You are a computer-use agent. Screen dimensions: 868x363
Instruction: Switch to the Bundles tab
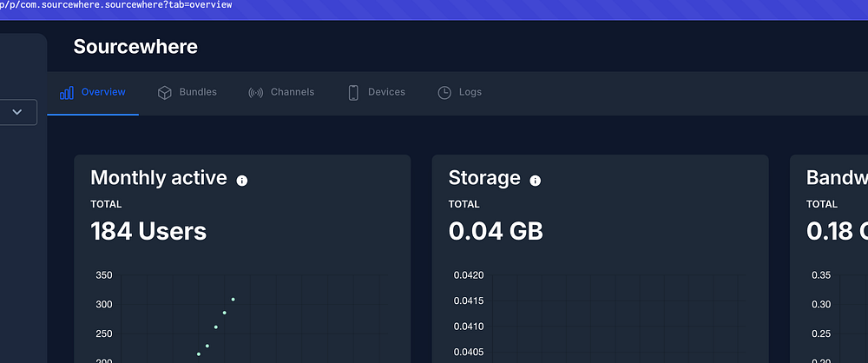click(187, 93)
